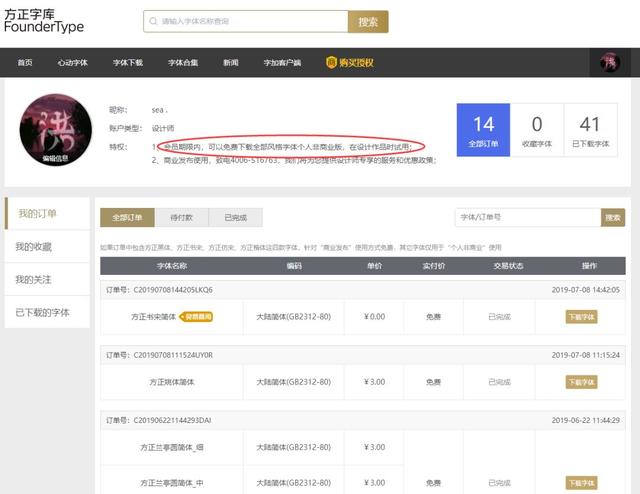This screenshot has width=640, height=494.
Task: Focus the font name search field
Action: (x=246, y=21)
